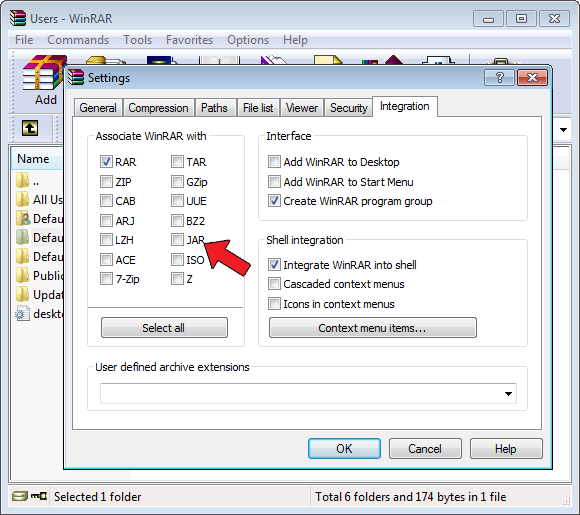
Task: Enable the Z association checkbox
Action: (x=177, y=279)
